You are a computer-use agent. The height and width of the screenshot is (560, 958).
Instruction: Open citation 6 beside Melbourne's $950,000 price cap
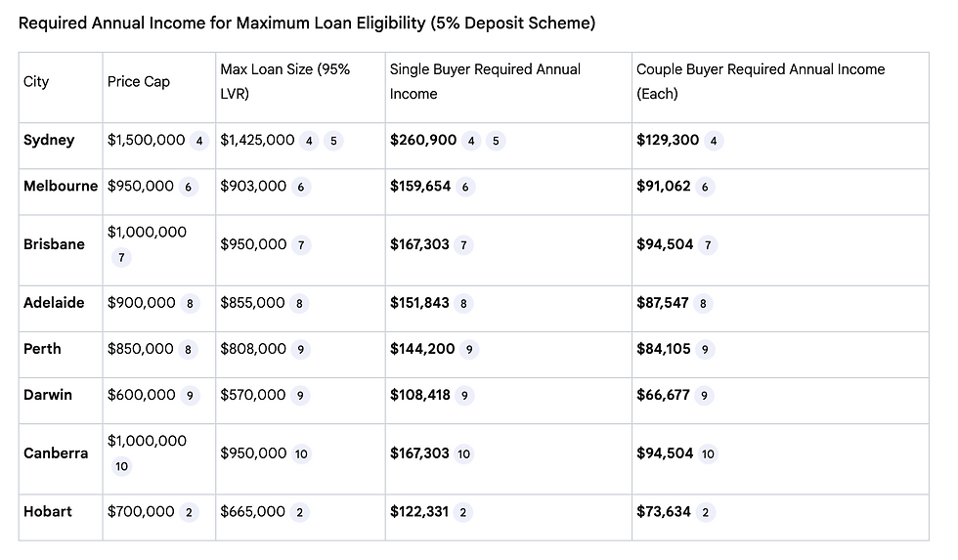tap(189, 187)
